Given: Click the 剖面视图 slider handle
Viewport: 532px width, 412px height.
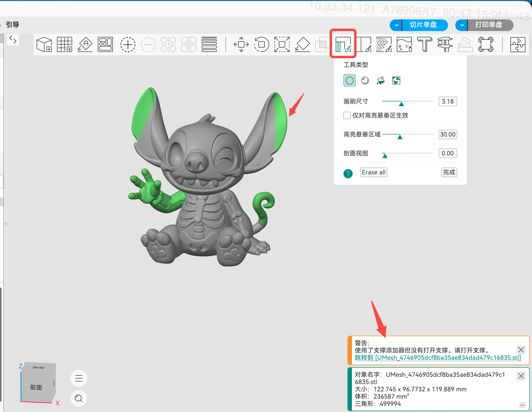Looking at the screenshot, I should 385,156.
